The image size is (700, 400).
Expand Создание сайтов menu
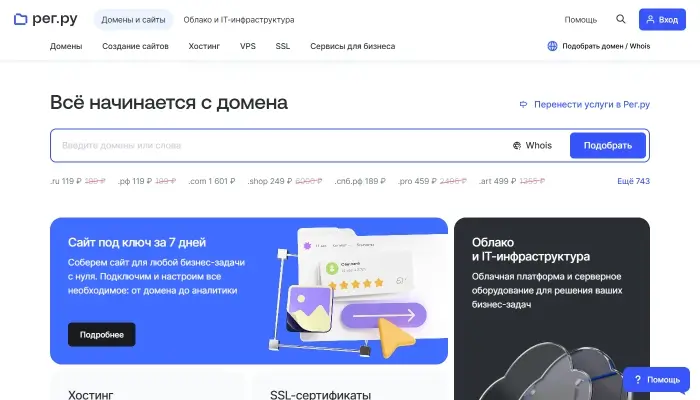click(135, 46)
